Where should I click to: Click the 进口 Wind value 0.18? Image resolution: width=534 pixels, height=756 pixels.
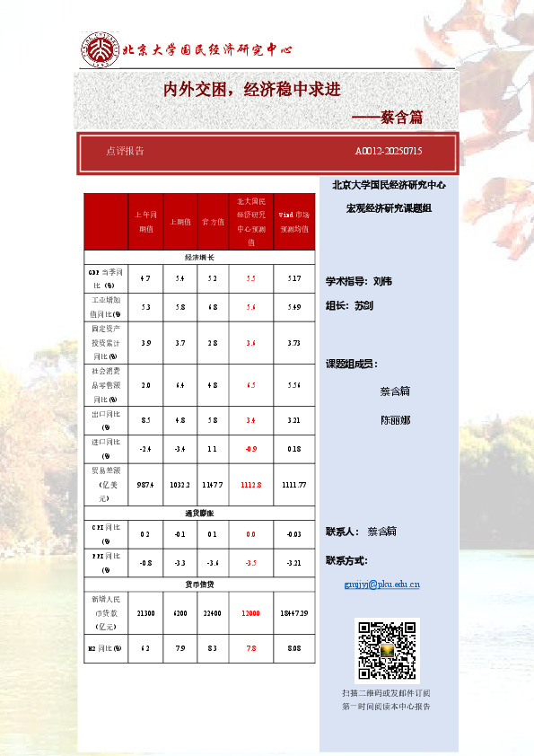click(x=294, y=449)
